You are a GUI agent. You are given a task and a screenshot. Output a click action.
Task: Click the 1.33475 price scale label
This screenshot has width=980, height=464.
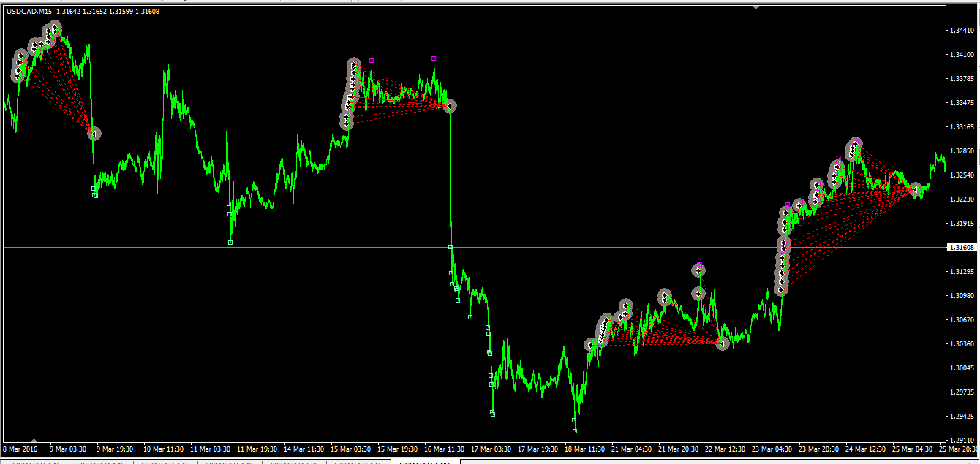coord(962,103)
